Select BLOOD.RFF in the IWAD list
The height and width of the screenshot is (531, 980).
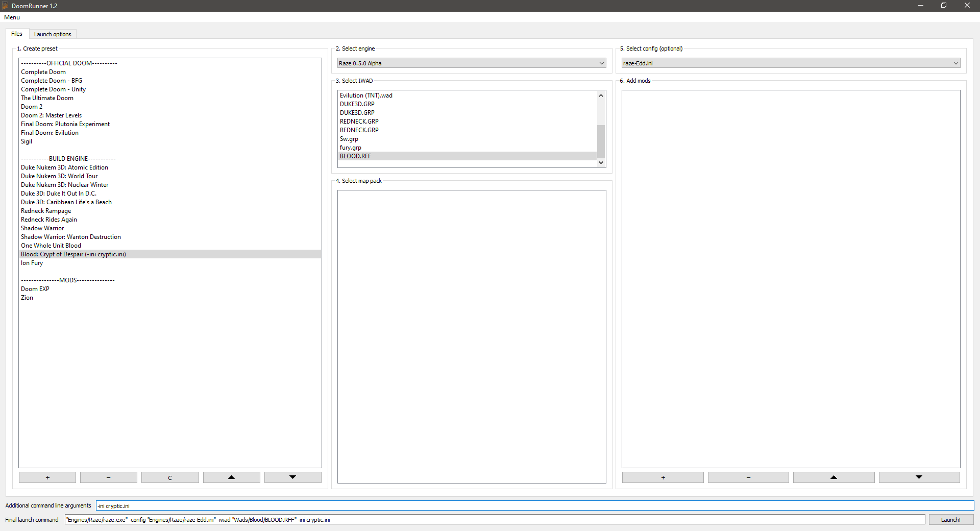(467, 156)
